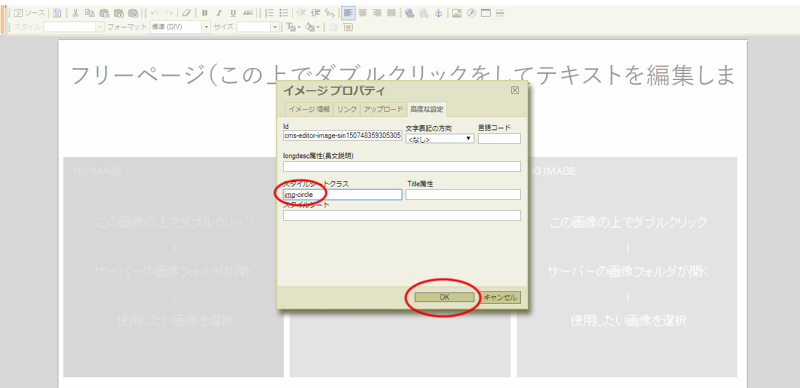Insert an anchor with the anchor icon
Image resolution: width=800 pixels, height=388 pixels.
438,13
